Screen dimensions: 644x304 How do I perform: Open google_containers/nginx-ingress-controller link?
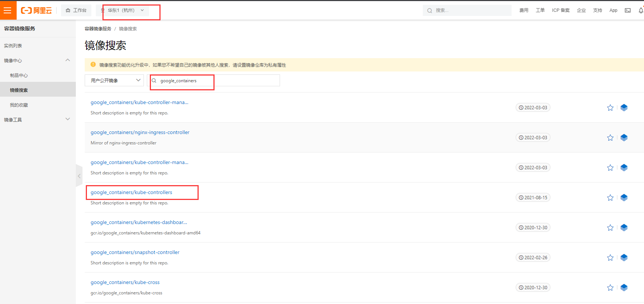click(140, 133)
